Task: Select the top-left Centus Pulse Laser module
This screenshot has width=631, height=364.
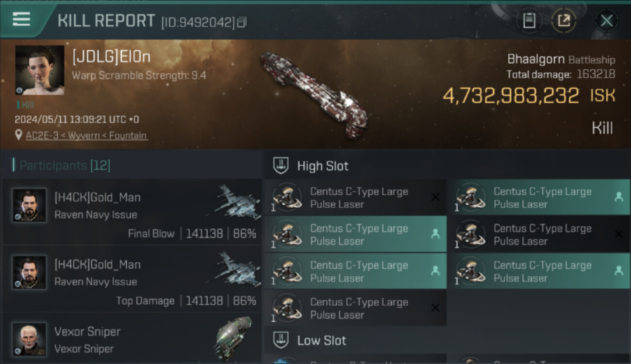Action: [355, 198]
